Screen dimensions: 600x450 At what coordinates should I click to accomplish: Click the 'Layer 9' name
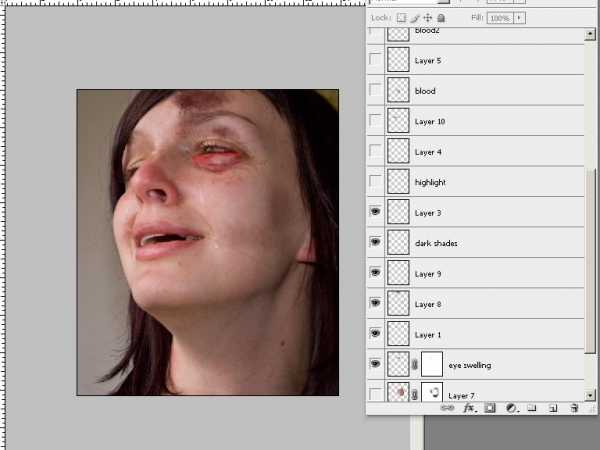(x=428, y=274)
